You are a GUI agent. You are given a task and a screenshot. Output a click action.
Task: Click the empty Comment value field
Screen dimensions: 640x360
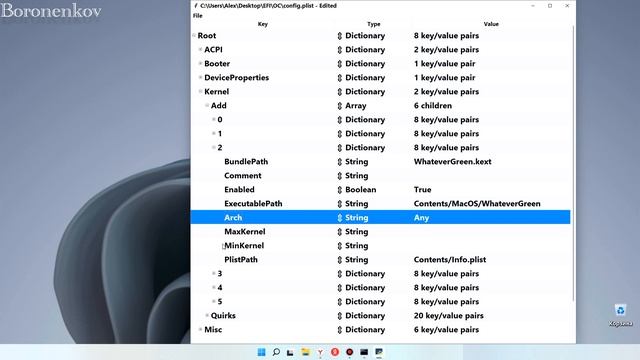point(491,176)
